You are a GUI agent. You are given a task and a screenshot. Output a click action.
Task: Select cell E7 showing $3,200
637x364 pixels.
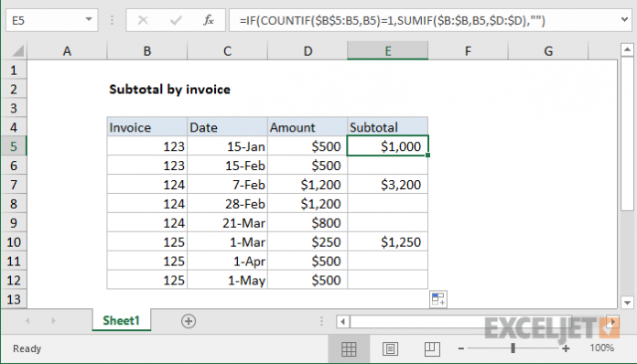pos(387,185)
